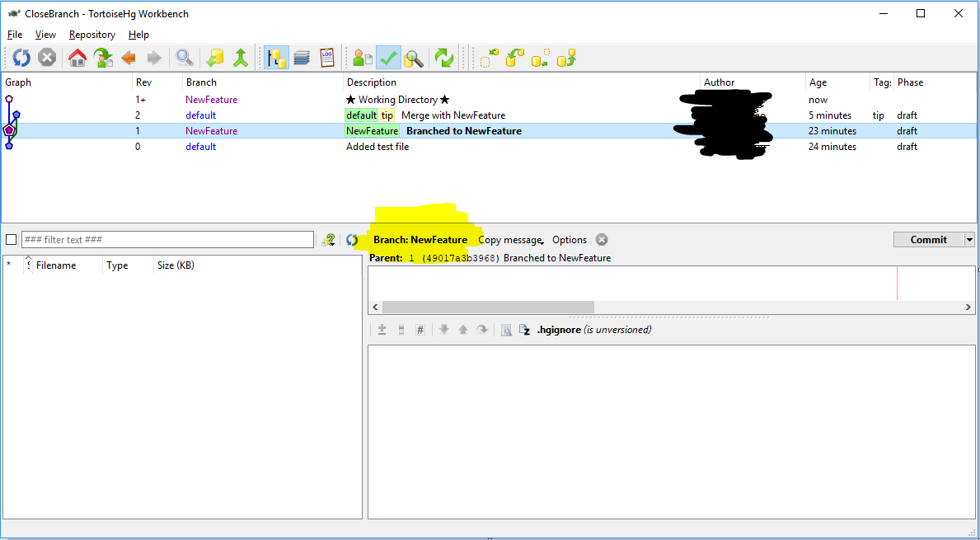Click inside the commit message box
This screenshot has height=540, width=980.
point(671,283)
